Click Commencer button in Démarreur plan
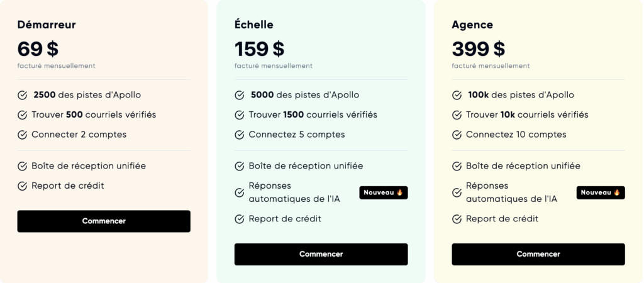 pyautogui.click(x=104, y=221)
